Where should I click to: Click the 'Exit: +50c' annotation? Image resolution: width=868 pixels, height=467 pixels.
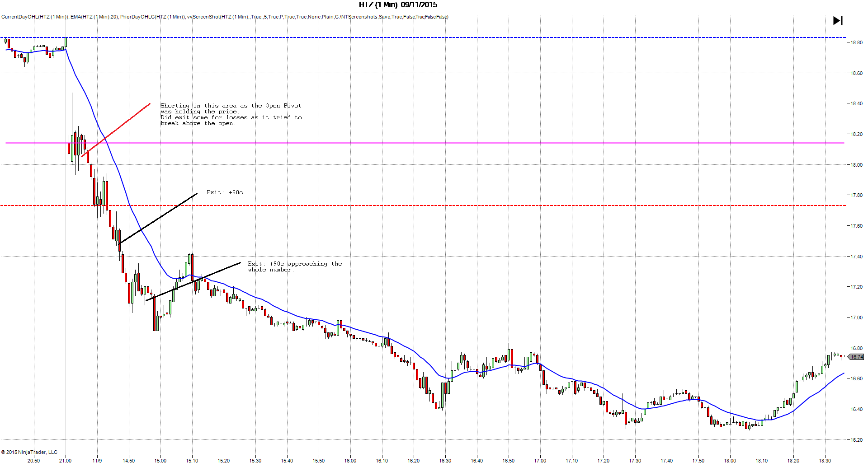tap(225, 192)
